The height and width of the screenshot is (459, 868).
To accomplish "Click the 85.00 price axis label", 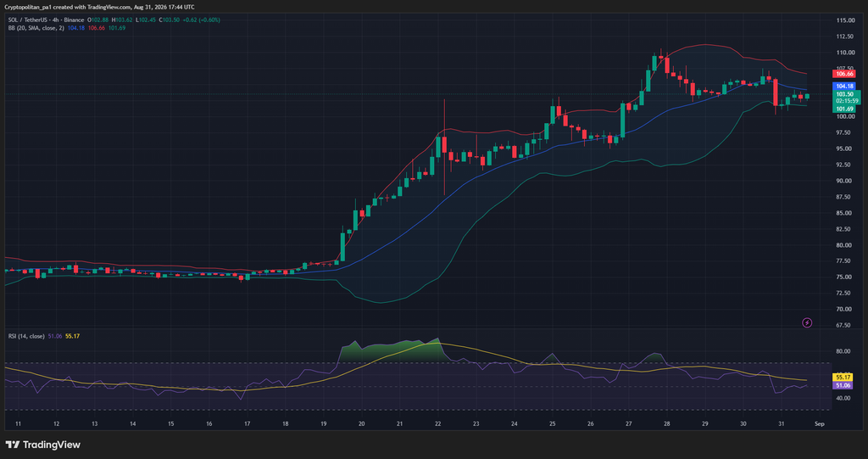I will [x=845, y=213].
